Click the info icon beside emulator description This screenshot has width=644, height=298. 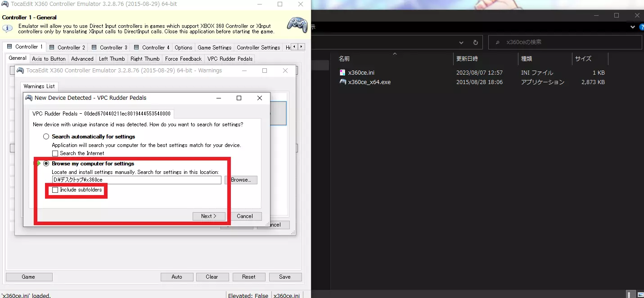7,28
